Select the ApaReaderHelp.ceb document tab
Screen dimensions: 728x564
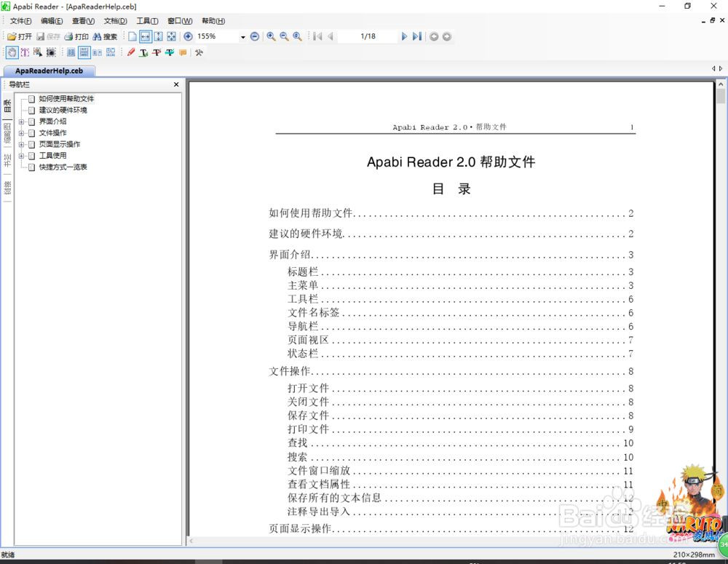[49, 71]
